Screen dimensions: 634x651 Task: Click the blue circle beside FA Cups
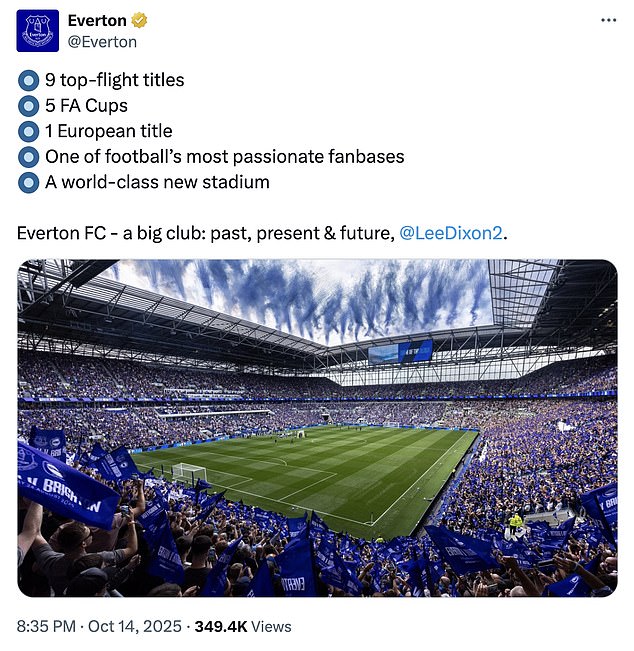(x=28, y=105)
